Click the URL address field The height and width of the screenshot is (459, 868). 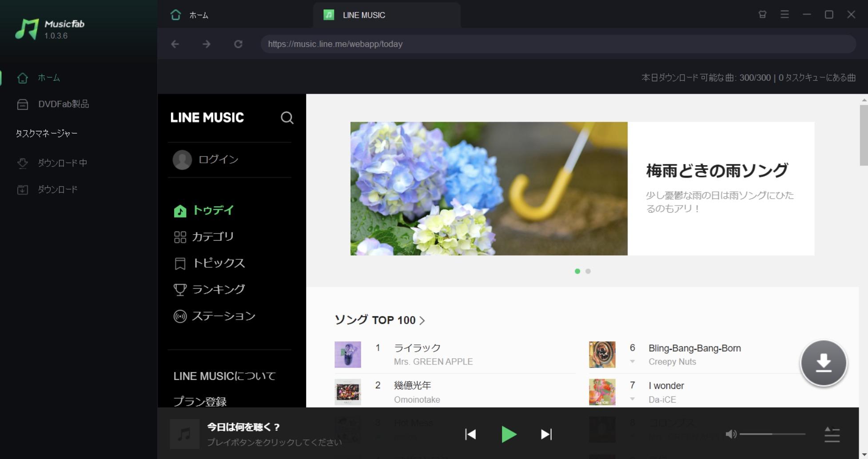point(558,44)
